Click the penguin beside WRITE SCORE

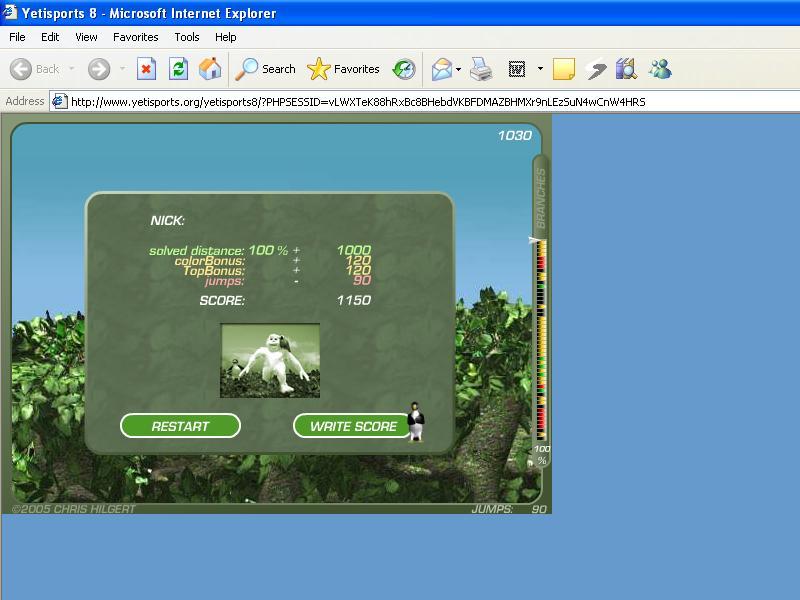(416, 422)
